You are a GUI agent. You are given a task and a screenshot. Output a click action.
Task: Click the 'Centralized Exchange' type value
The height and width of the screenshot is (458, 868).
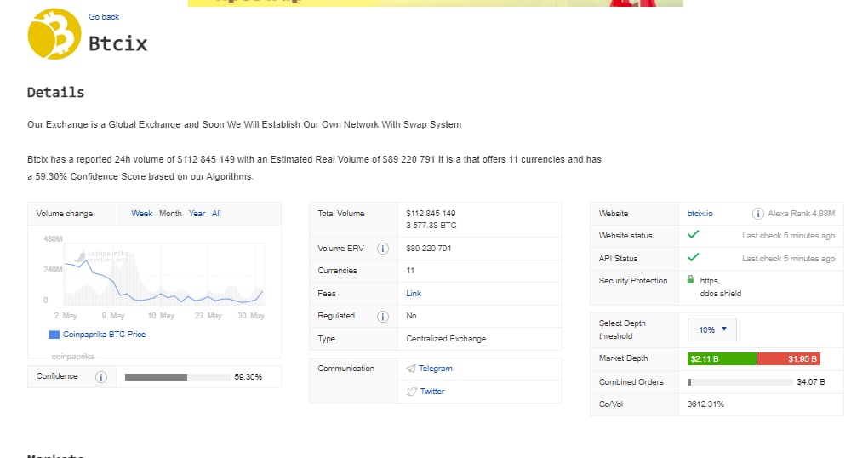446,339
